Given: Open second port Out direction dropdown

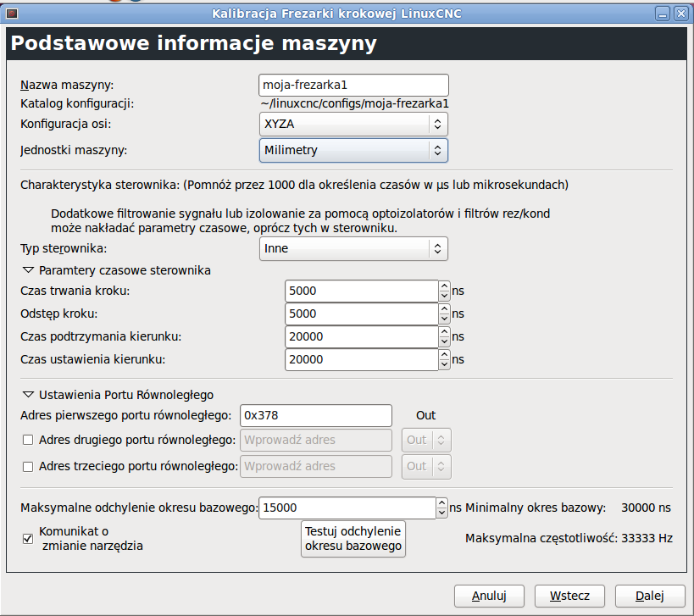Looking at the screenshot, I should (x=426, y=441).
